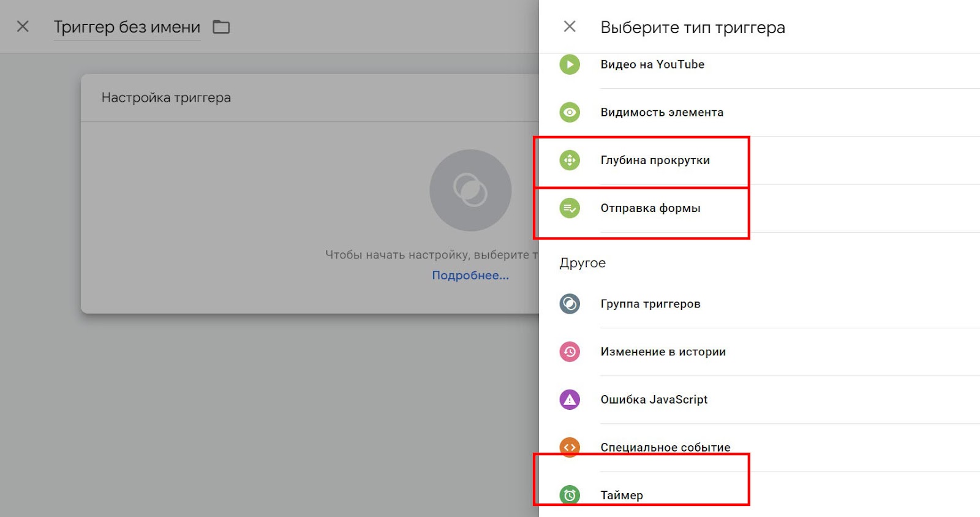This screenshot has height=517, width=980.
Task: Click the 'Настройка триггера' card heading
Action: 166,97
